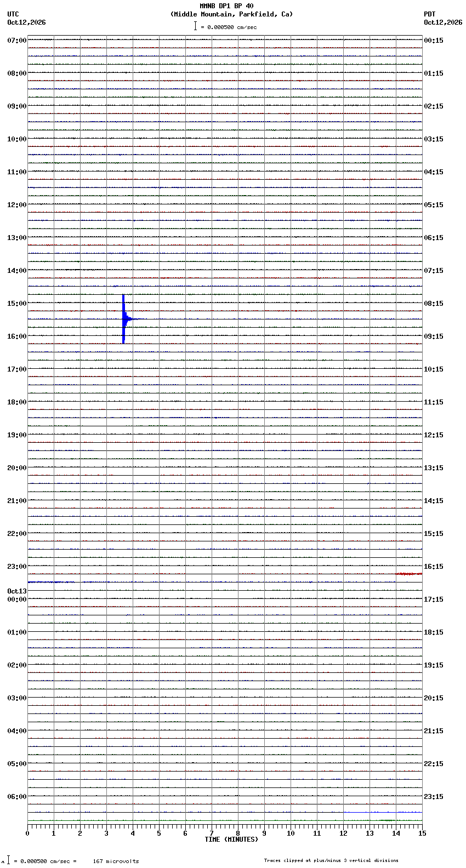Click the 'MMNB DP1 BP 40' station title

(226, 6)
